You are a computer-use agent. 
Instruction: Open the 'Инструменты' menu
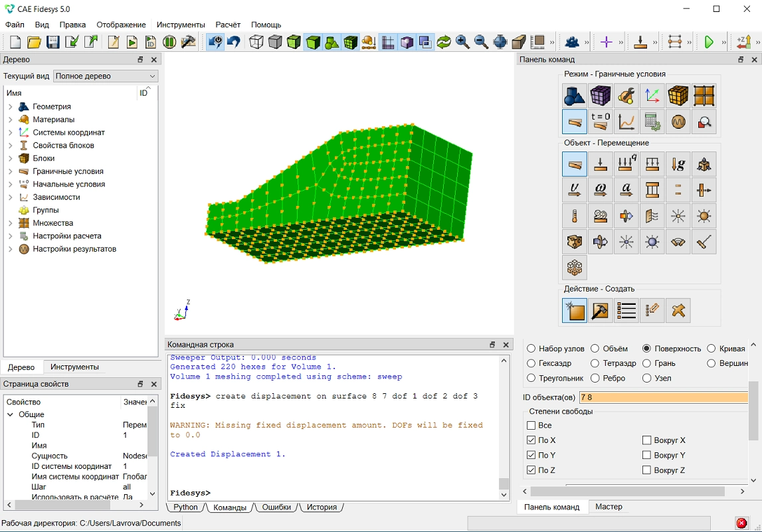coord(181,25)
